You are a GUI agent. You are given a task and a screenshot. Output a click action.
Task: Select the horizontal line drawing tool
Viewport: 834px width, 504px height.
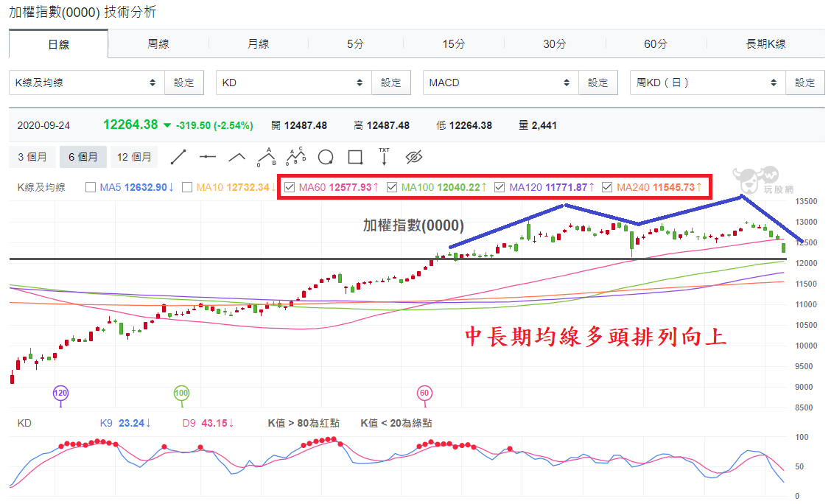208,157
